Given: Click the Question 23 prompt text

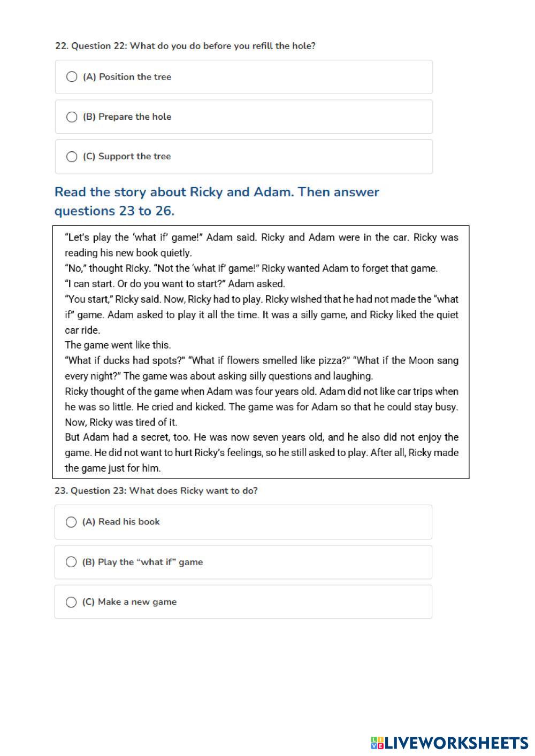Looking at the screenshot, I should (156, 491).
